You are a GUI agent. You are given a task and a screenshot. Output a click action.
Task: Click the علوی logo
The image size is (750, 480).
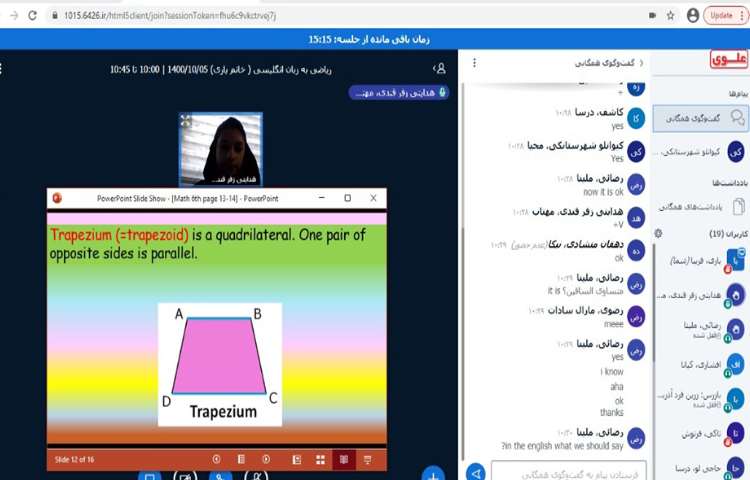(728, 59)
